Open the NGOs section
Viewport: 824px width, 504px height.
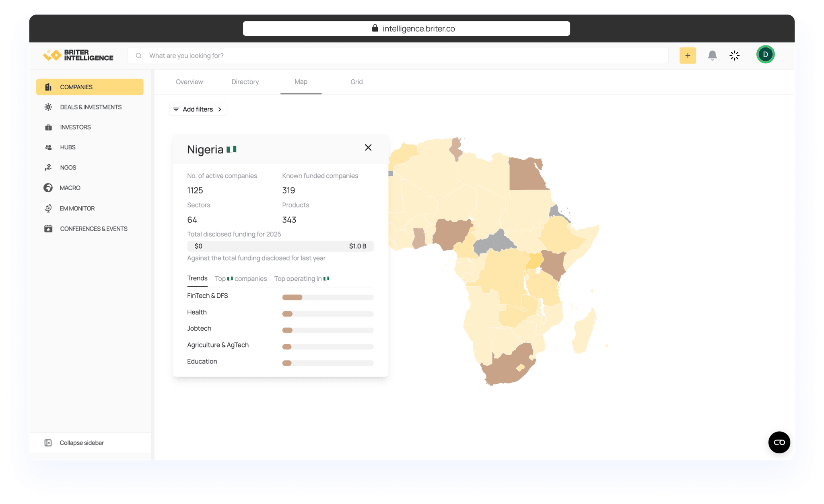(x=68, y=167)
